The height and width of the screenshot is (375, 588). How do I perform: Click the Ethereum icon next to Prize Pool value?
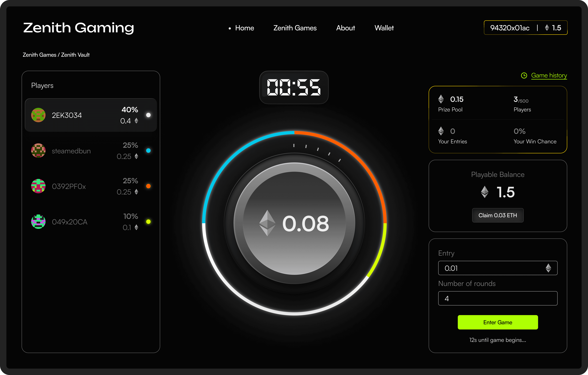click(441, 99)
